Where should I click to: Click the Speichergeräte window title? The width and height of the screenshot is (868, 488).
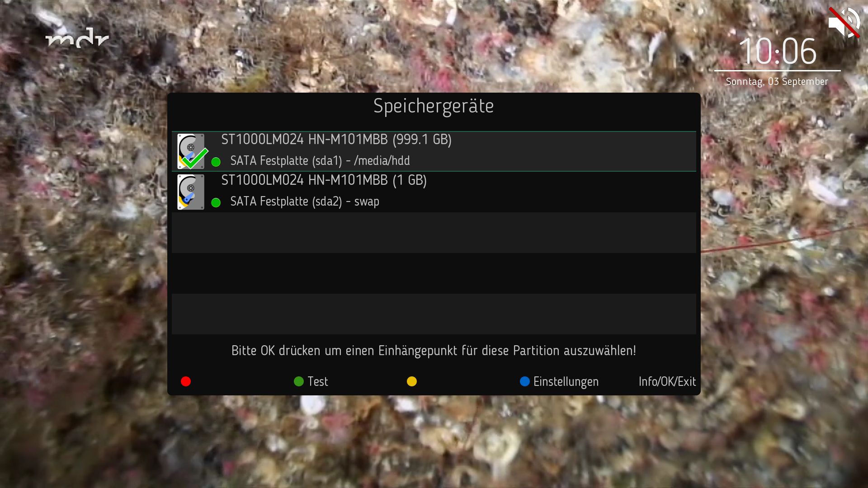pyautogui.click(x=434, y=107)
